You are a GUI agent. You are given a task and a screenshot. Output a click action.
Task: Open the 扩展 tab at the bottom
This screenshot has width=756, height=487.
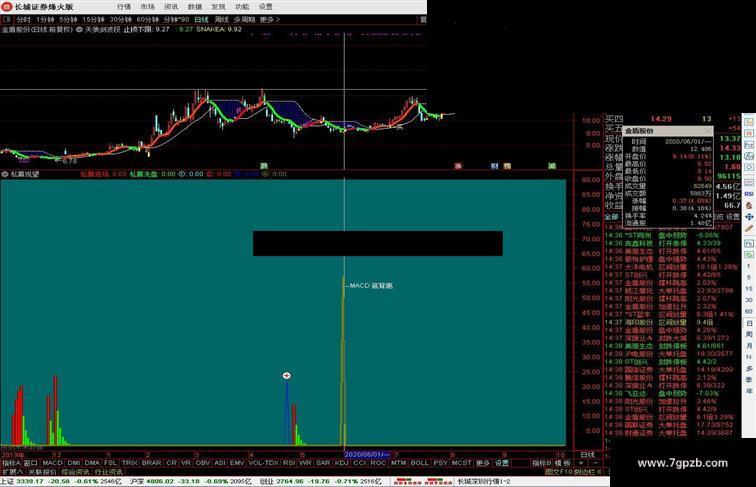pos(13,472)
